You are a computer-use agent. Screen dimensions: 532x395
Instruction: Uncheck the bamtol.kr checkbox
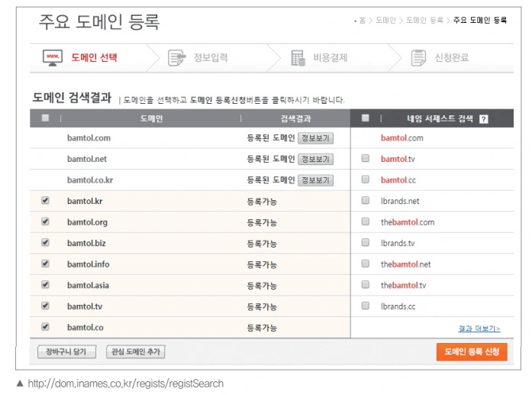point(45,200)
